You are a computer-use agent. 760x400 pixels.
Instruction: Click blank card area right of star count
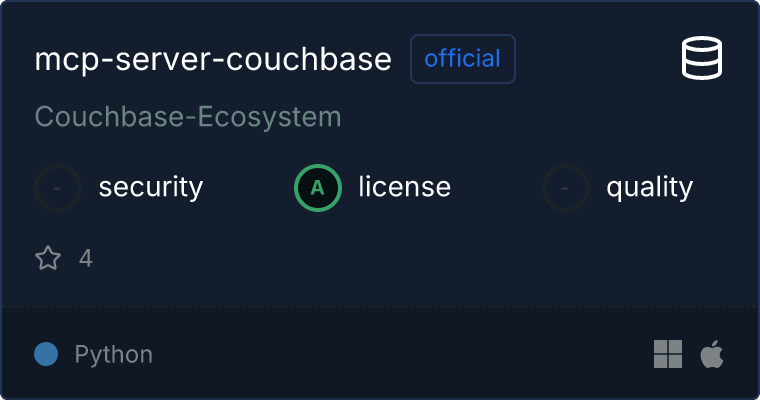point(400,259)
